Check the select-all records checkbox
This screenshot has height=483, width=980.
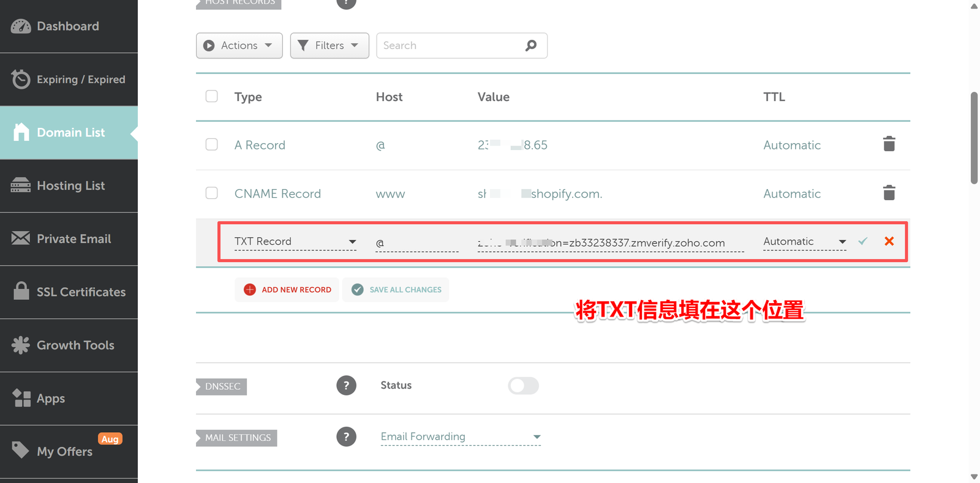coord(212,96)
